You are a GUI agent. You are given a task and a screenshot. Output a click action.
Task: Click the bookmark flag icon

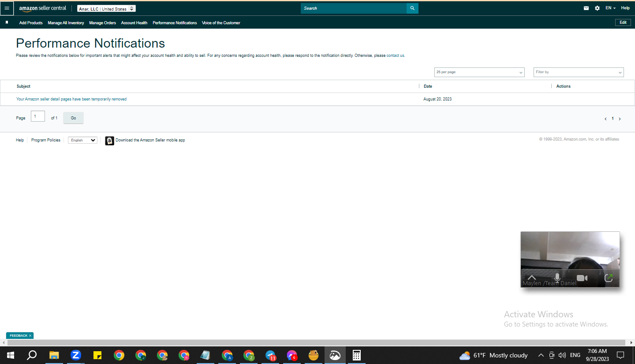(x=7, y=22)
